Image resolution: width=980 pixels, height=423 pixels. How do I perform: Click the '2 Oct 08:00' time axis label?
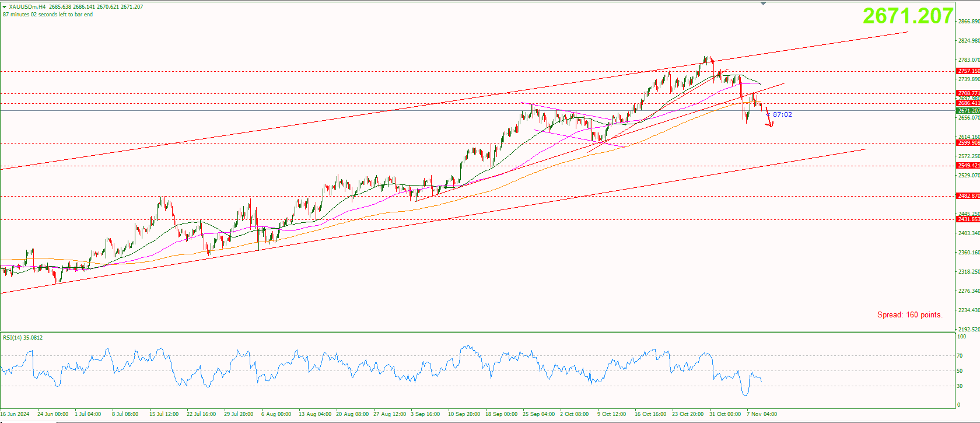coord(575,414)
